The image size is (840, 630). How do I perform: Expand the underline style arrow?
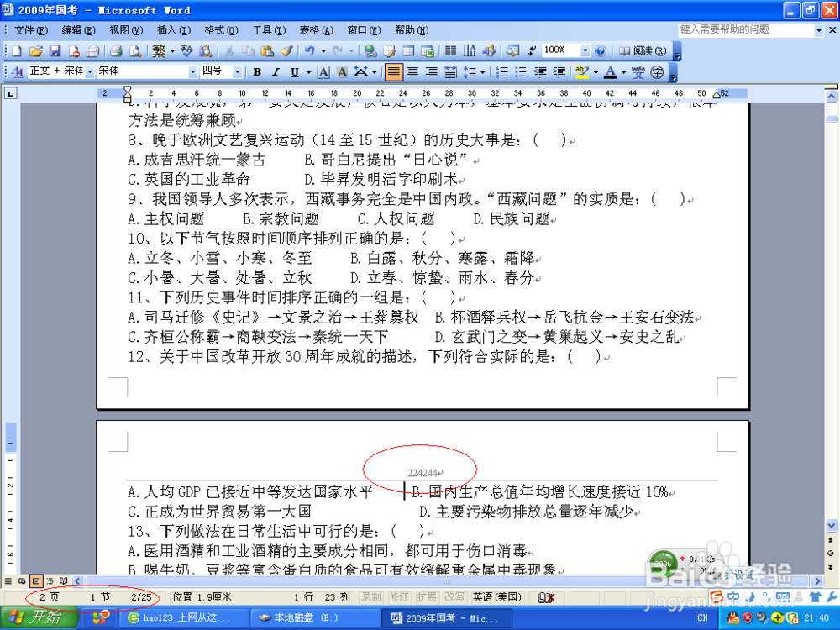pyautogui.click(x=308, y=71)
